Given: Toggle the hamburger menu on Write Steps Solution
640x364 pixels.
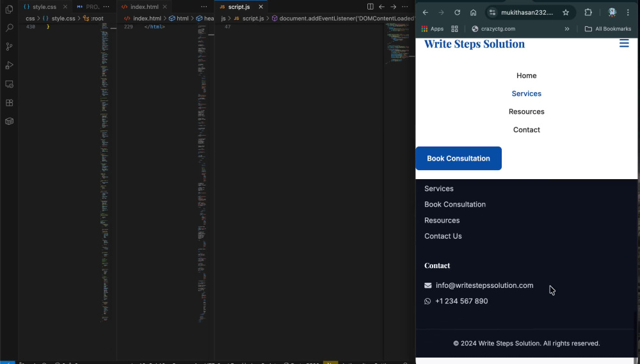Looking at the screenshot, I should click(623, 44).
